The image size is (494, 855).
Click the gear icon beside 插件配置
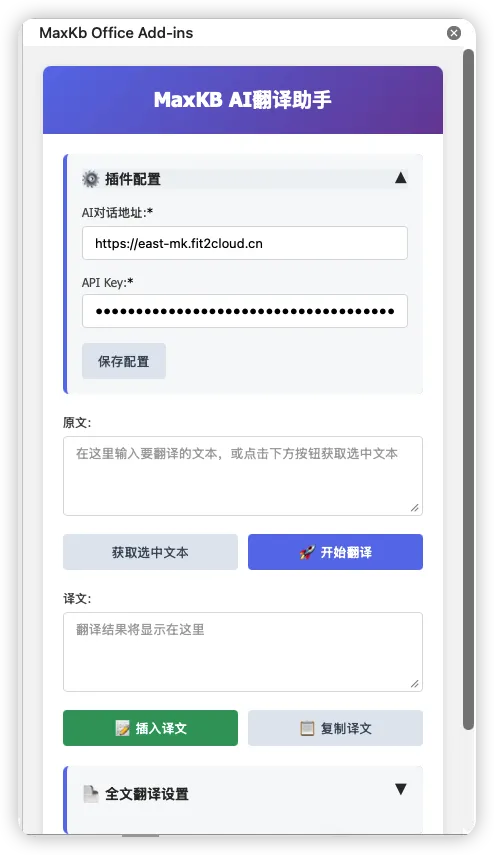coord(91,179)
